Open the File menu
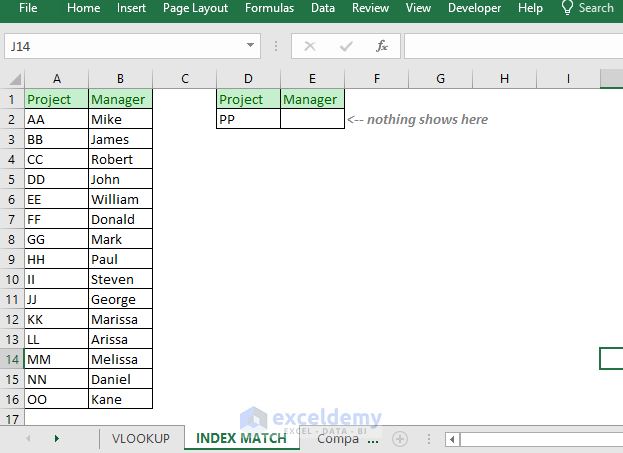Screen dimensions: 623x453 (x=28, y=8)
